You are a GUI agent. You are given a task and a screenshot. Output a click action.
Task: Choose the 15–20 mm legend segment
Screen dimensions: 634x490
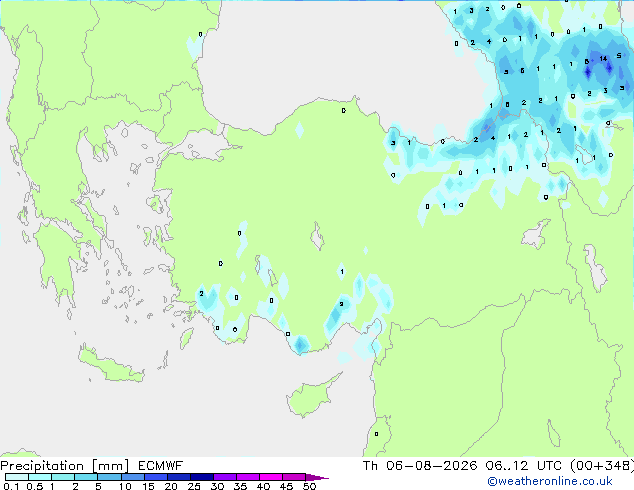(x=155, y=477)
